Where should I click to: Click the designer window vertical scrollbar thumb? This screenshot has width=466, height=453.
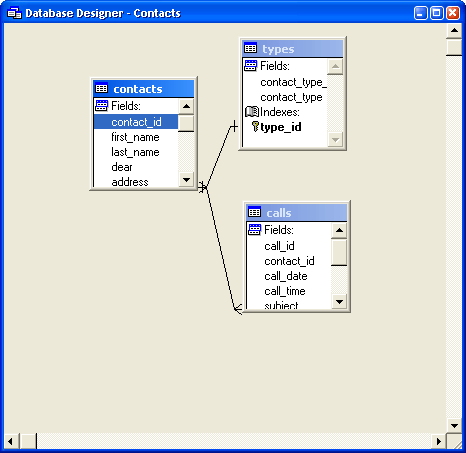coord(454,47)
